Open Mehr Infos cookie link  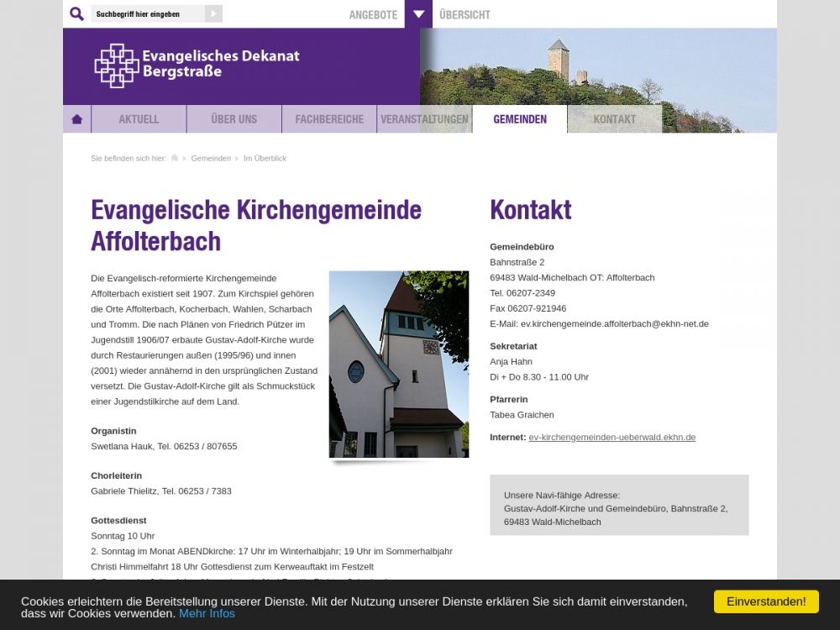coord(207,613)
